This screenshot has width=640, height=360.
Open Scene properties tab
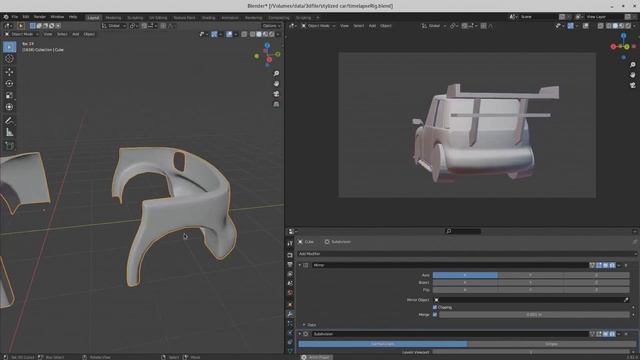tap(290, 283)
